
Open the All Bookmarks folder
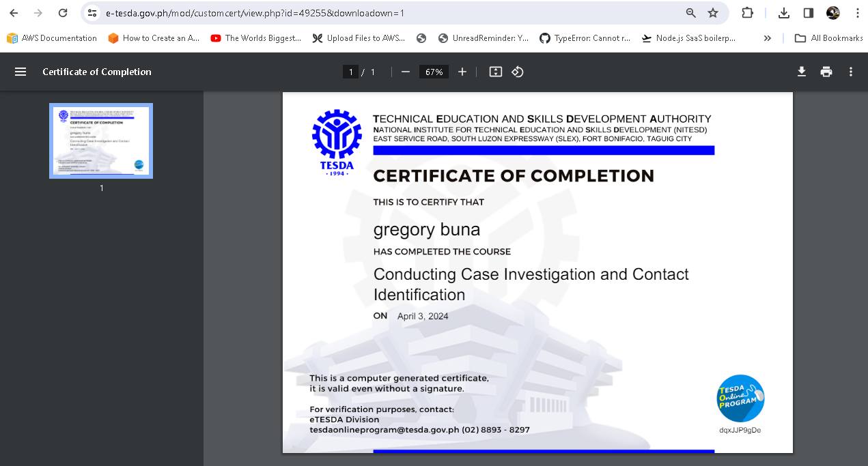click(x=829, y=38)
